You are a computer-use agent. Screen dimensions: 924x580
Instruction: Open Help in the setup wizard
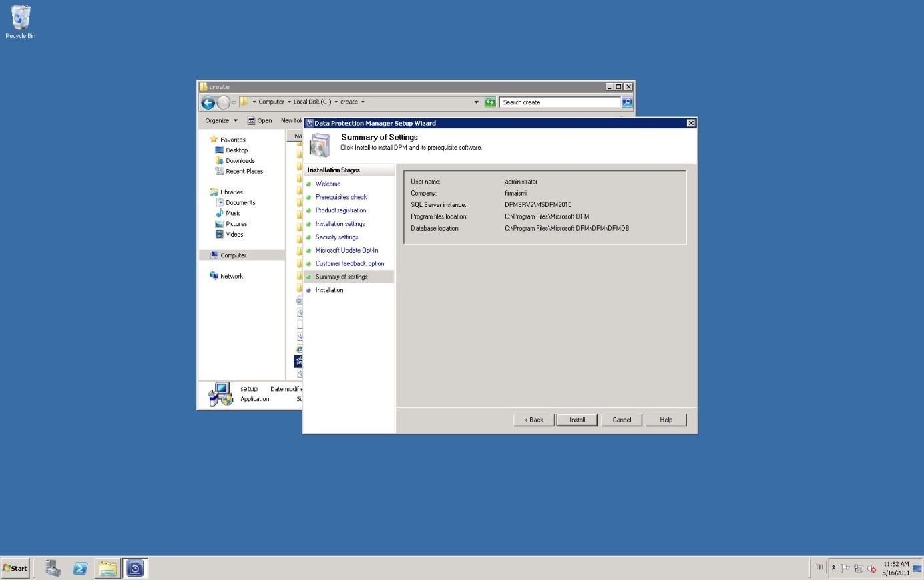click(x=666, y=420)
